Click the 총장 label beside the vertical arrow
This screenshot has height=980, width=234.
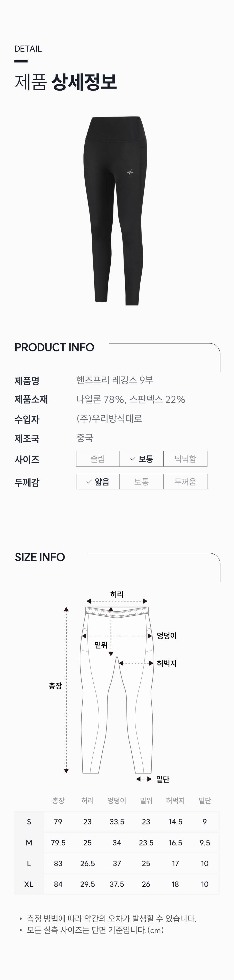click(x=55, y=685)
